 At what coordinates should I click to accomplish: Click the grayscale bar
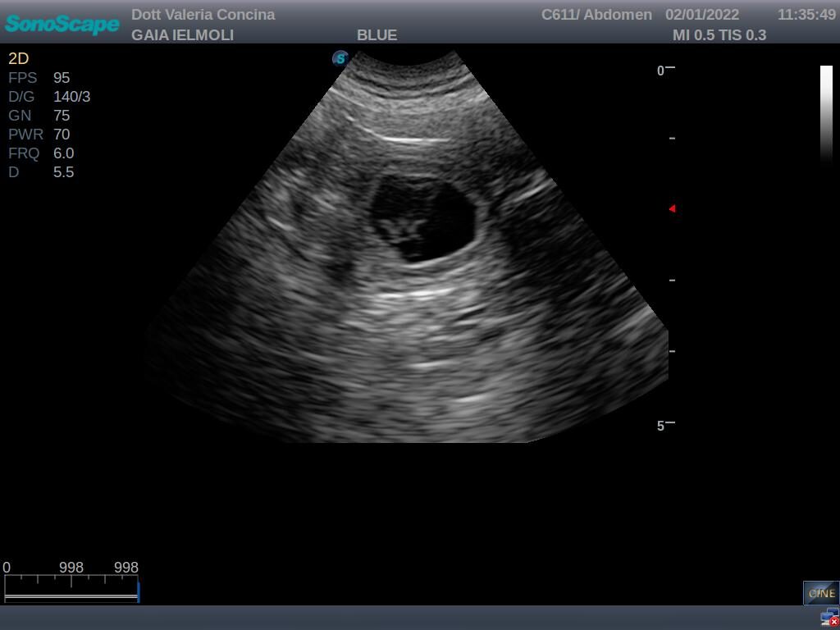coord(826,115)
